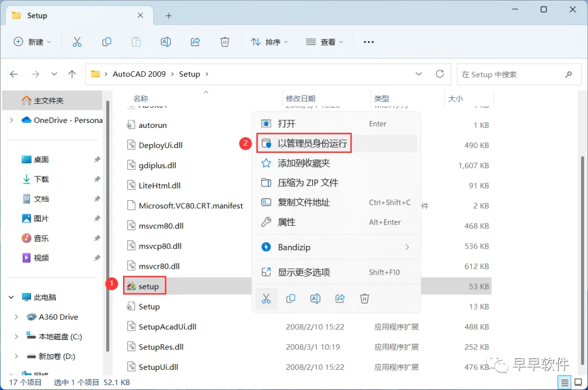Sort by the 大小 column header
Image resolution: width=588 pixels, height=390 pixels.
point(456,98)
